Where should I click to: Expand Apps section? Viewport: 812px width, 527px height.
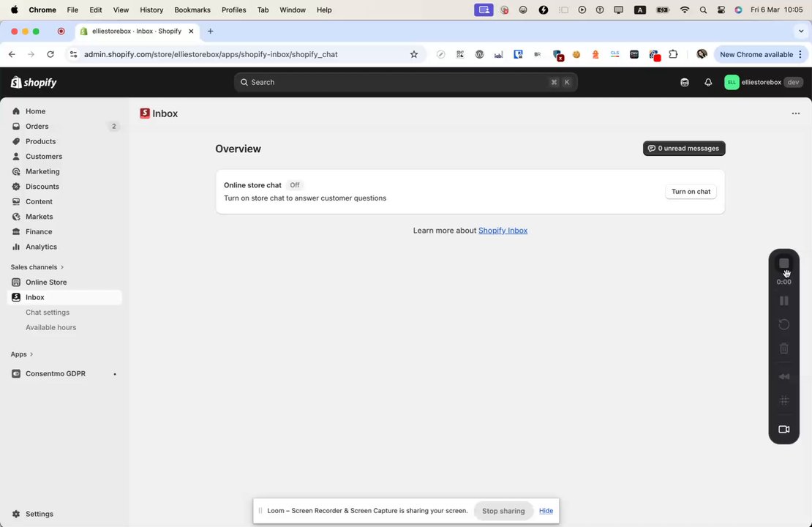[22, 354]
